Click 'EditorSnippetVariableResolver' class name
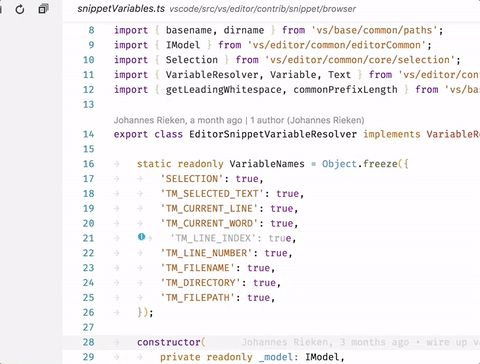Viewport: 480px width, 364px height. coord(273,134)
